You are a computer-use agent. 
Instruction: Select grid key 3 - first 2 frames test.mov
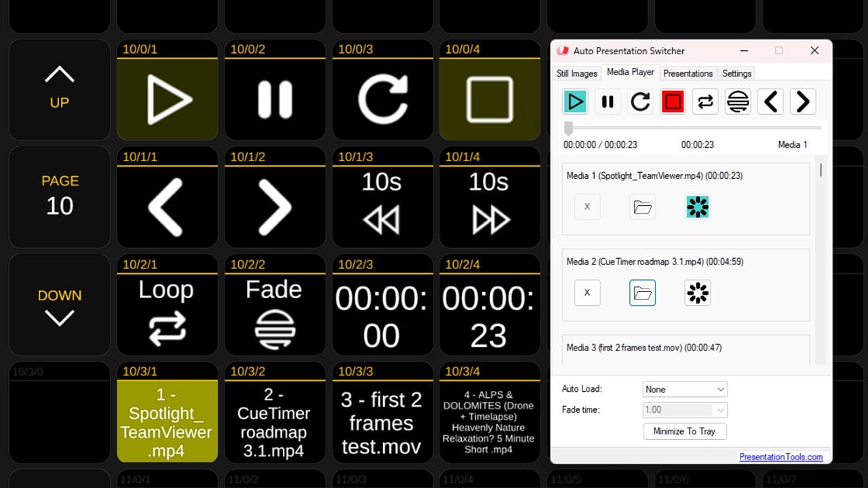pos(382,413)
